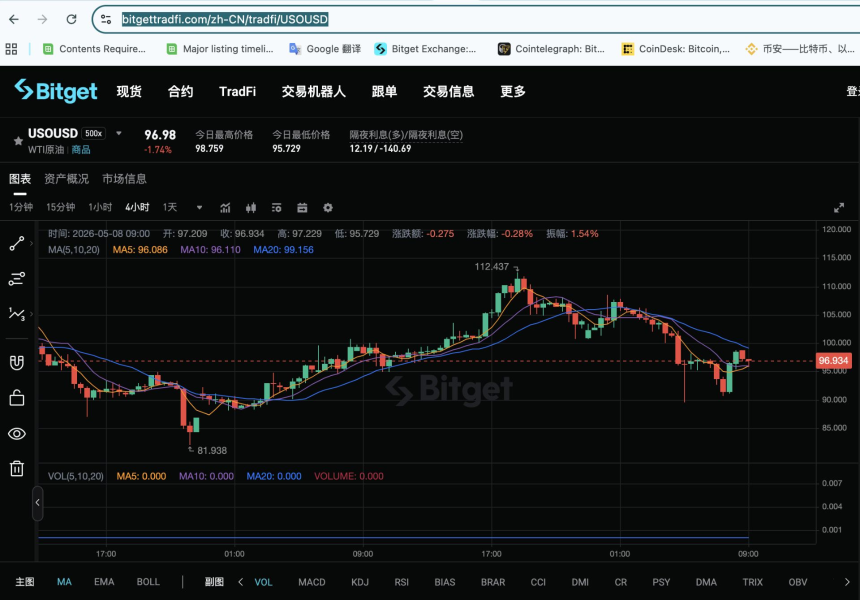Collapse the drawing toolbar with the side arrow
This screenshot has height=600, width=860.
coord(37,502)
